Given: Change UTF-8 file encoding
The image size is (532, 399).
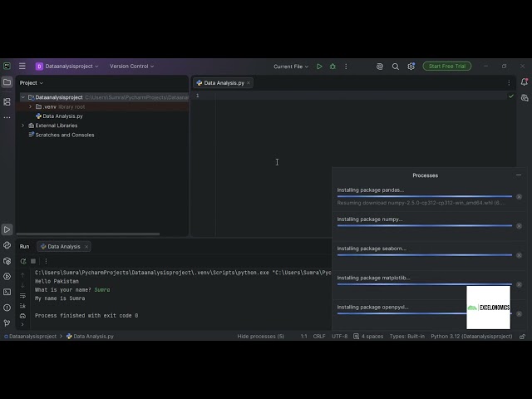Looking at the screenshot, I should pyautogui.click(x=340, y=337).
